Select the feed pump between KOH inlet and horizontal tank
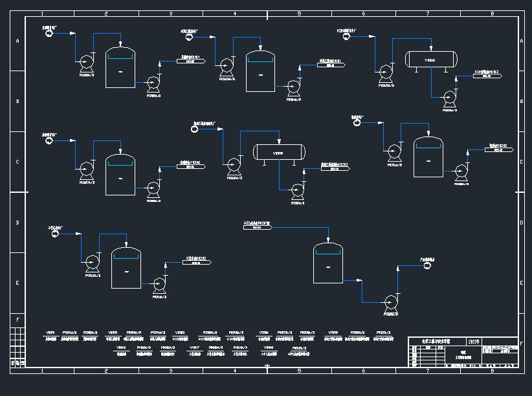Screen dimensions: 532x396 click(386, 73)
